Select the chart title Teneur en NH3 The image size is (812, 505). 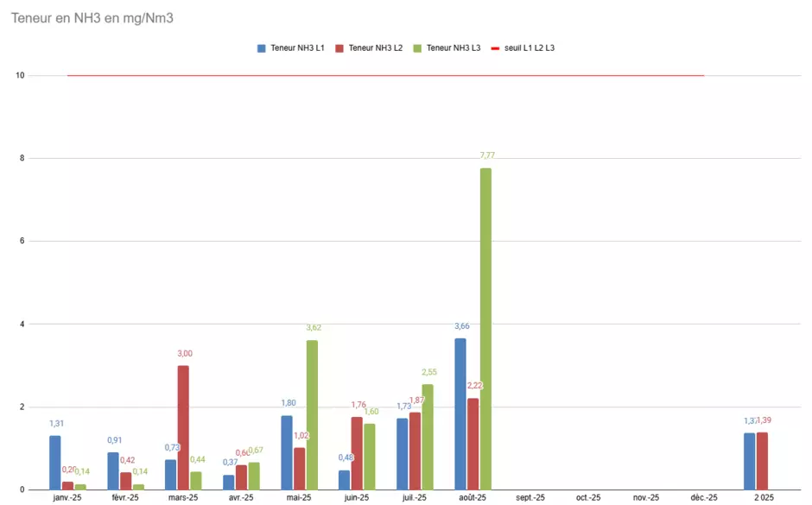coord(92,17)
